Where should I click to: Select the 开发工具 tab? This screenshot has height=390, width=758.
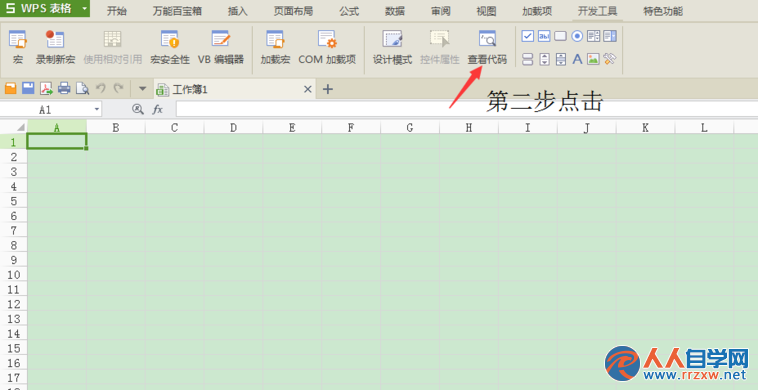click(598, 11)
